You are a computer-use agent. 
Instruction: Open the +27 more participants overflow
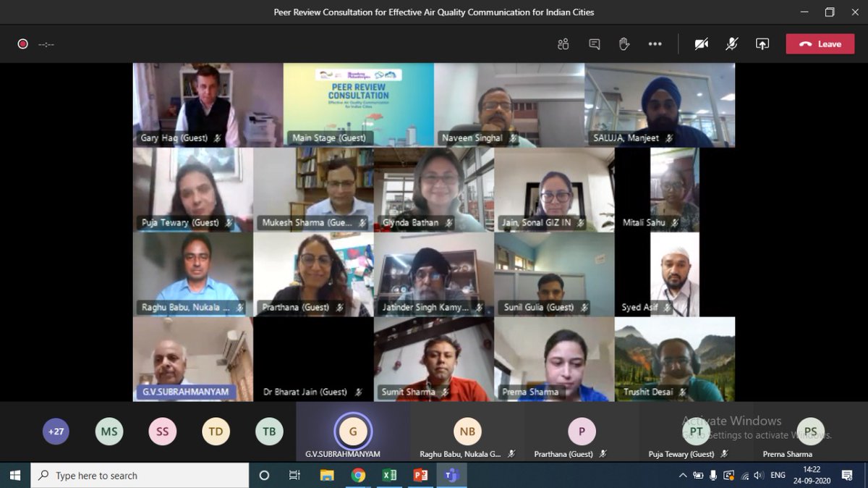pos(56,432)
